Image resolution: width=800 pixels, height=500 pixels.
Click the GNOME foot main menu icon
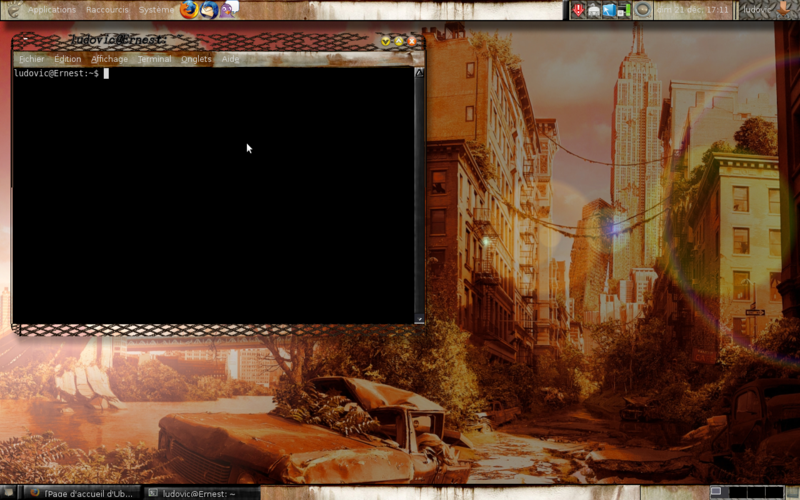tap(14, 9)
